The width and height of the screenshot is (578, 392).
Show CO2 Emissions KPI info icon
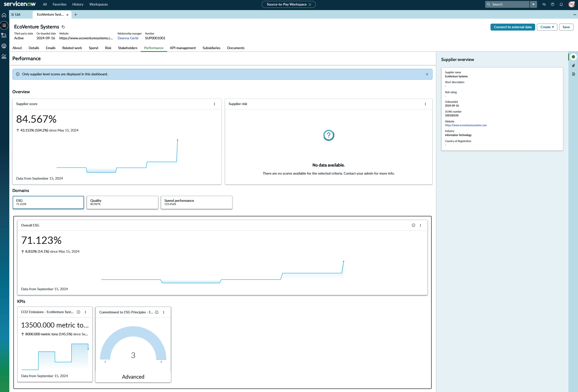coord(78,312)
